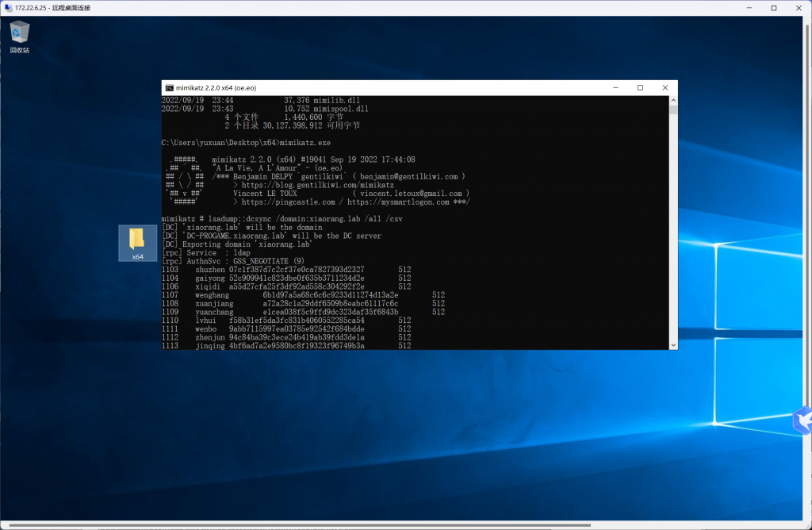
Task: Click the jinqing hash row 1113
Action: click(x=286, y=346)
